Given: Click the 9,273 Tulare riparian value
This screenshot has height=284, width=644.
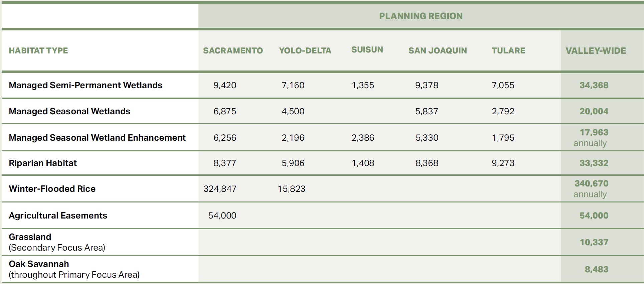Looking at the screenshot, I should click(503, 163).
